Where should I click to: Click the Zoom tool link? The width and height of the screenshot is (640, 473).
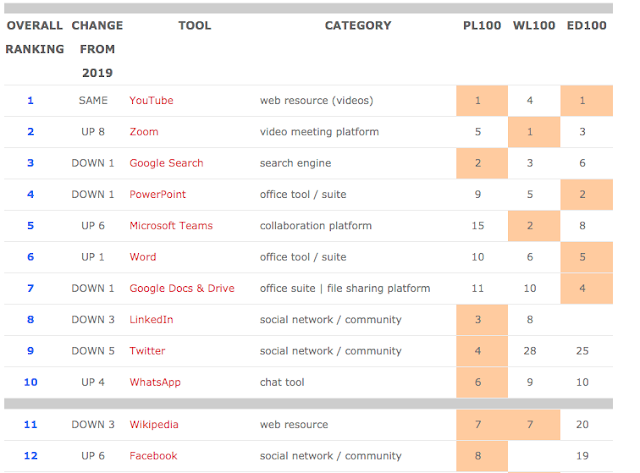click(144, 131)
